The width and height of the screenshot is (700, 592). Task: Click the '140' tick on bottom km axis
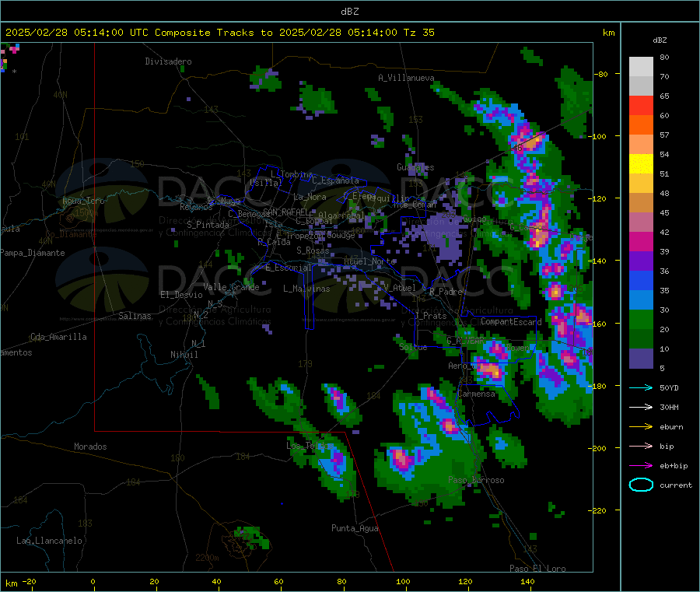click(x=527, y=581)
